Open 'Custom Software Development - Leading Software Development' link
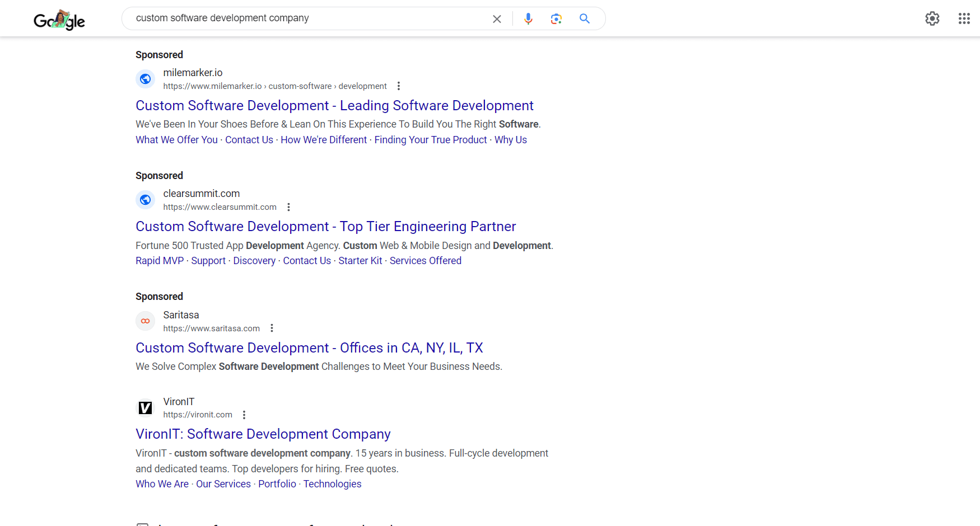This screenshot has width=980, height=526. click(334, 106)
